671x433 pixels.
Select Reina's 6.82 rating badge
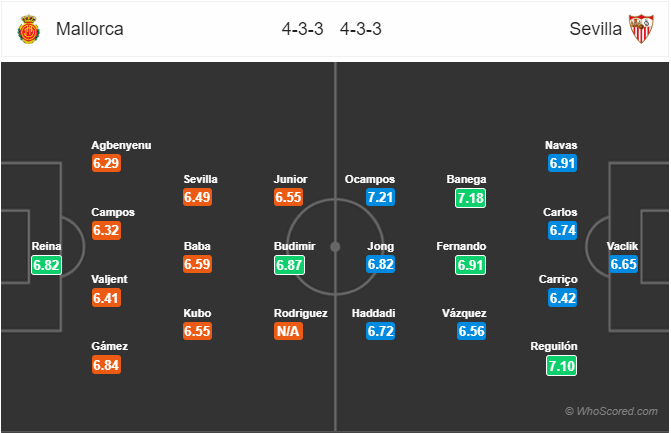pyautogui.click(x=46, y=265)
